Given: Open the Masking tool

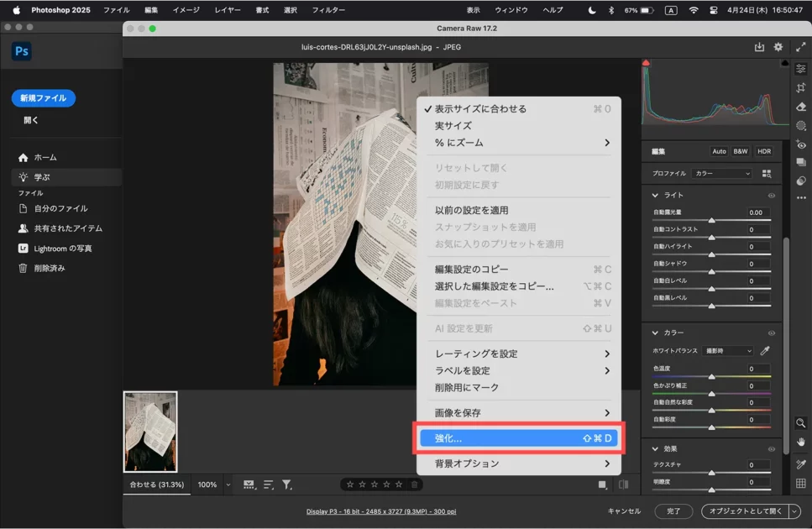Looking at the screenshot, I should tap(801, 125).
